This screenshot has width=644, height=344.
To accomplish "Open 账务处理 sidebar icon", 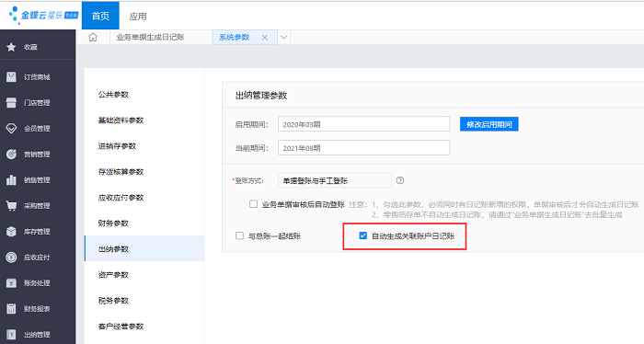I will point(11,283).
